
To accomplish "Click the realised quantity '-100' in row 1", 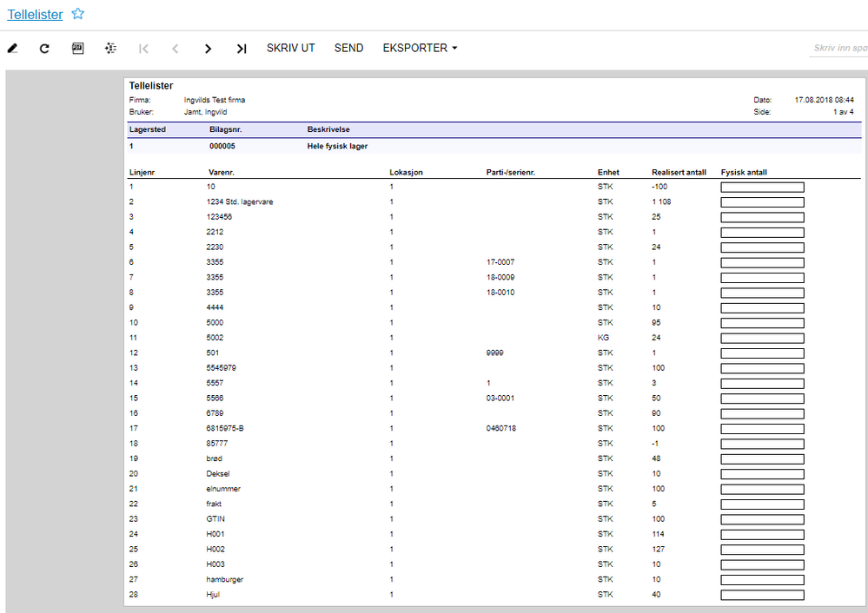I will point(659,187).
